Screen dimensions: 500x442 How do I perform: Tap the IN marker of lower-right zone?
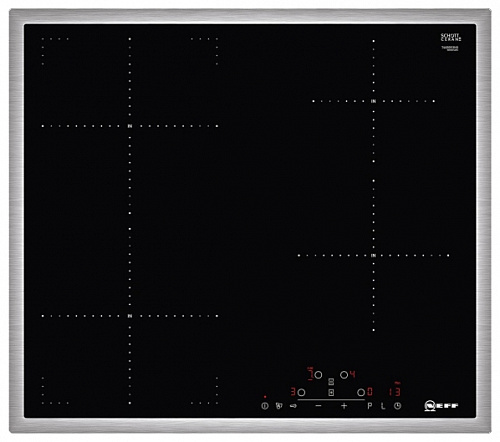tap(374, 256)
